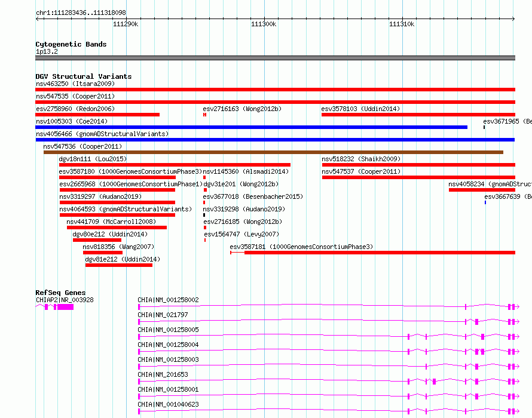Open the dgv18n111 (Lou2015) label
Image resolution: width=532 pixels, height=418 pixels.
pos(93,159)
